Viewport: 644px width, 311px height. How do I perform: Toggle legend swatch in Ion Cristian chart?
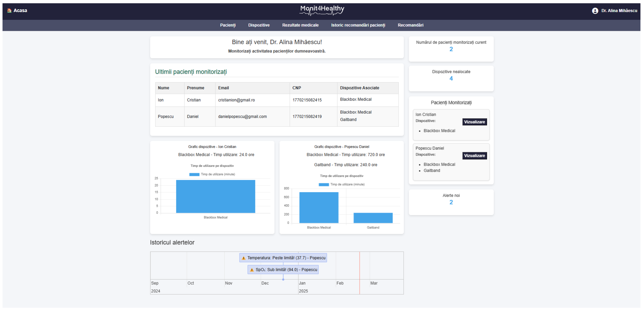[x=194, y=174]
